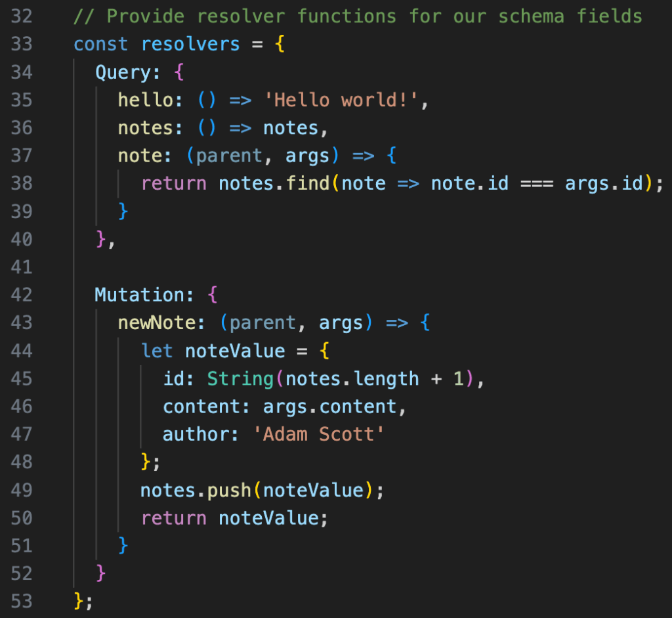Click the String function call on line 45
Viewport: 672px width, 618px height.
240,379
